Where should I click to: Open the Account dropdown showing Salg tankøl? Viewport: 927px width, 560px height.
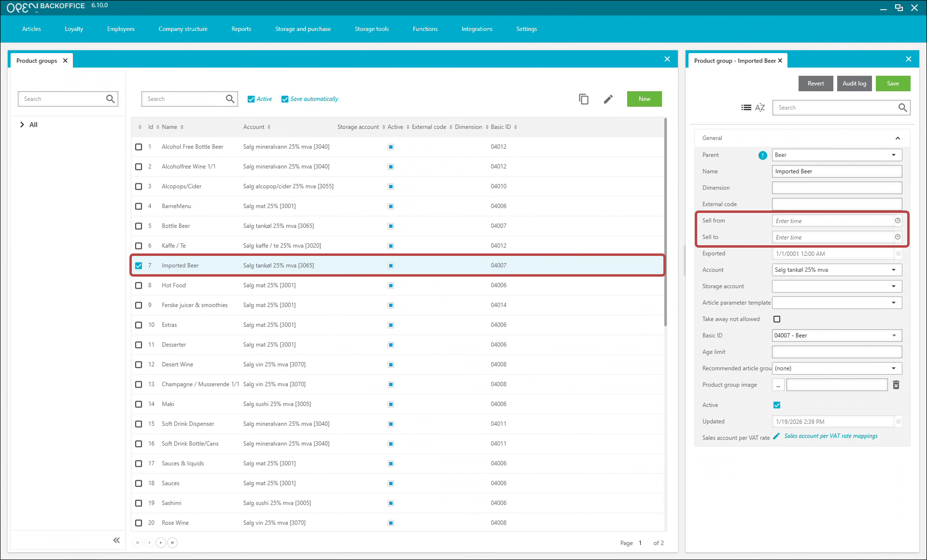pos(837,270)
